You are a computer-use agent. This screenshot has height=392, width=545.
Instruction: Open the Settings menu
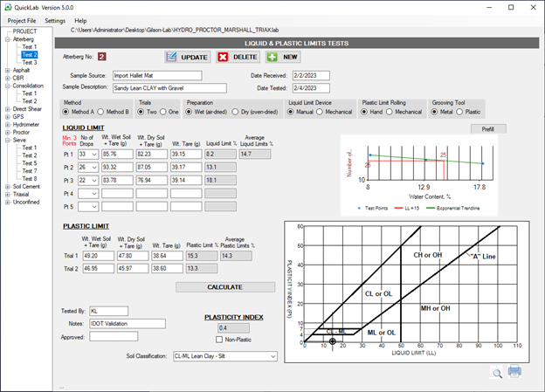55,21
